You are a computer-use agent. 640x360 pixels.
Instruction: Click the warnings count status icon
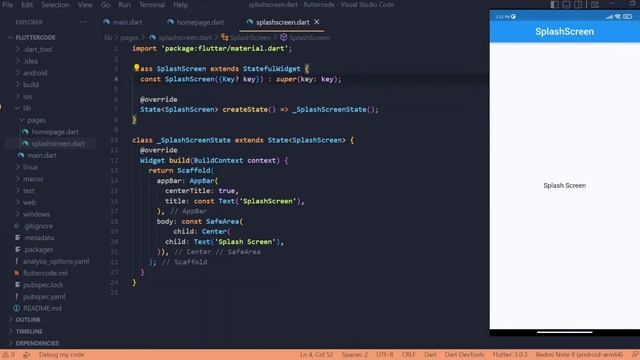coord(9,355)
